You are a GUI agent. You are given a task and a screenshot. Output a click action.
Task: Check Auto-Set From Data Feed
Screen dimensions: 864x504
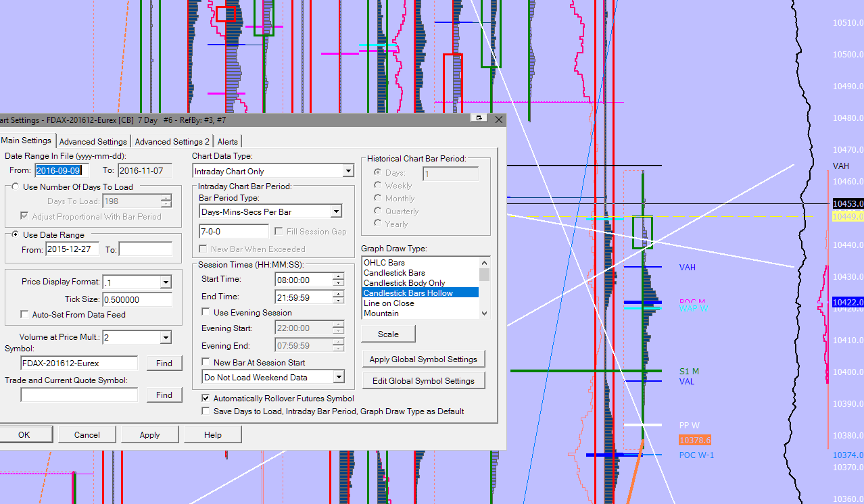[25, 314]
